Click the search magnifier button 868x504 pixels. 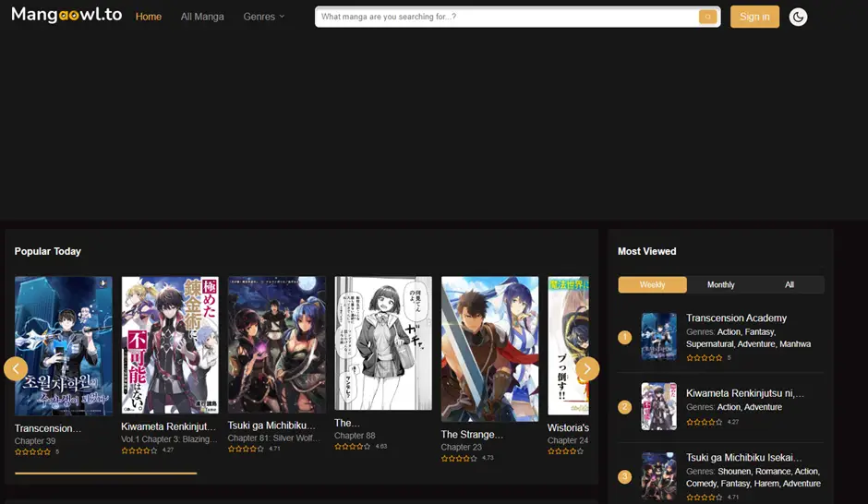tap(707, 17)
